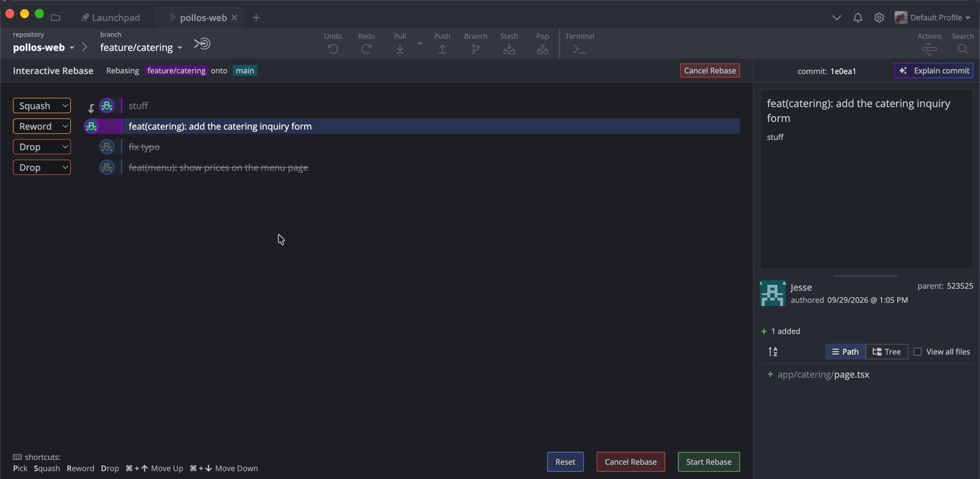Expand the feature/catering branch dropdown
This screenshot has height=479, width=980.
pos(141,48)
